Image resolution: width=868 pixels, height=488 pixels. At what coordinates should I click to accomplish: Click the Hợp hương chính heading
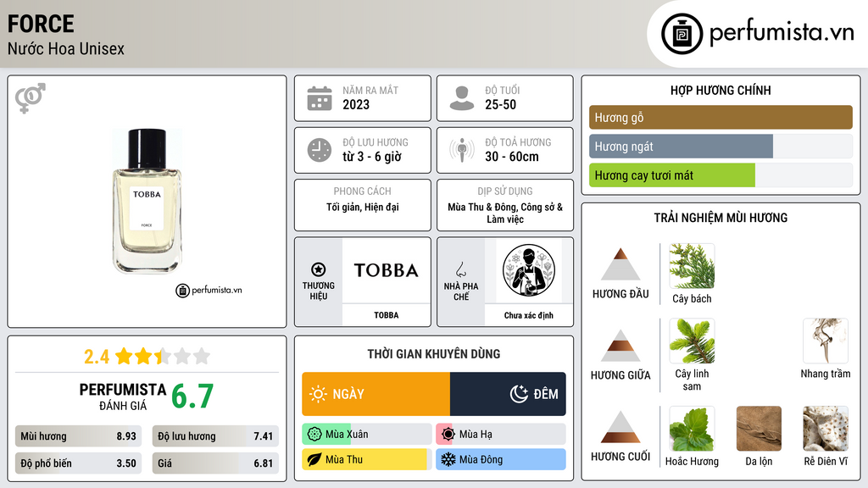coord(721,90)
